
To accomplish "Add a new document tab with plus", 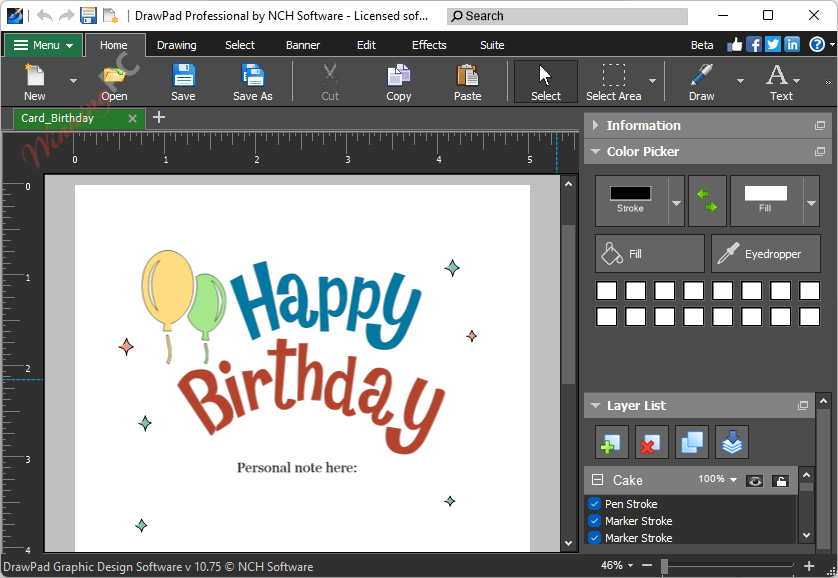I will click(x=159, y=117).
